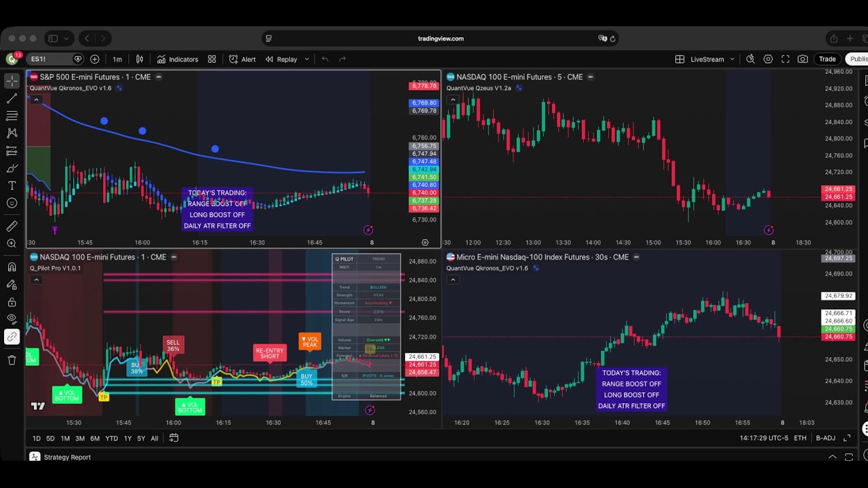
Task: Collapse the S&P 500 chart legend
Action: (36, 100)
